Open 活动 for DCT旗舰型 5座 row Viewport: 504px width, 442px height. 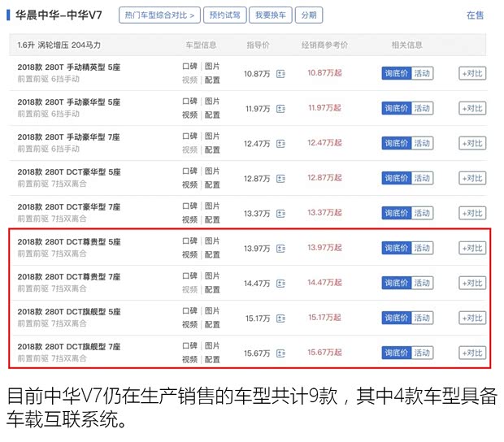tap(423, 318)
